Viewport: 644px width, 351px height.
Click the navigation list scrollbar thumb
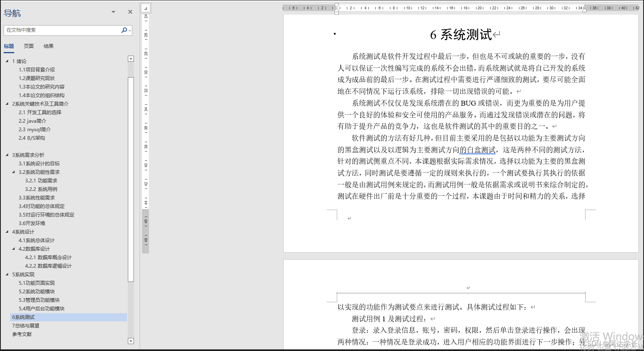coord(131,179)
